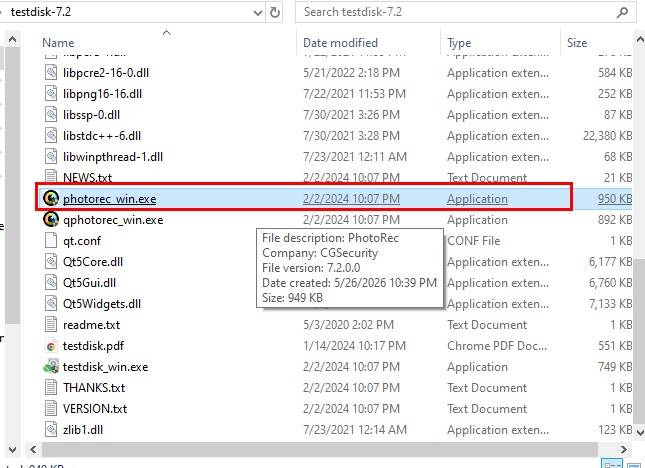Click the NEWS.txt document icon
The height and width of the screenshot is (468, 645).
click(x=51, y=177)
